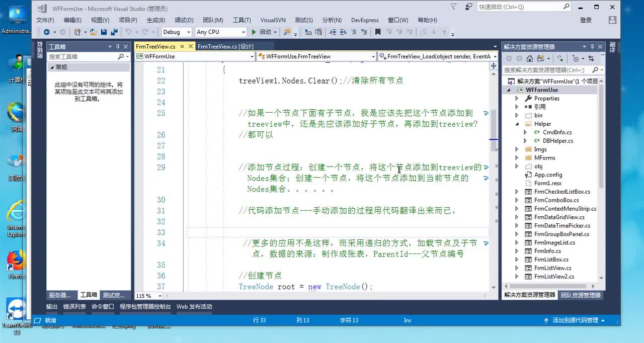Click the auto-hide pin on Solution Explorer panel

tap(593, 46)
